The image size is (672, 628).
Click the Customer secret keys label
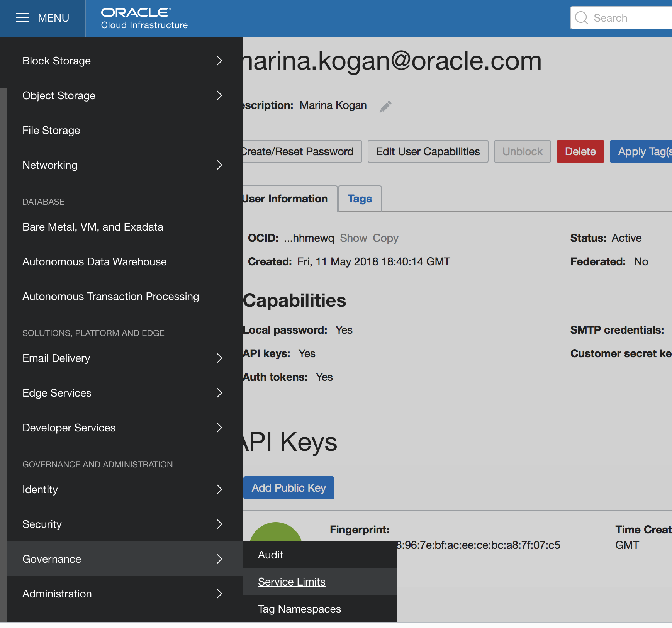coord(621,353)
